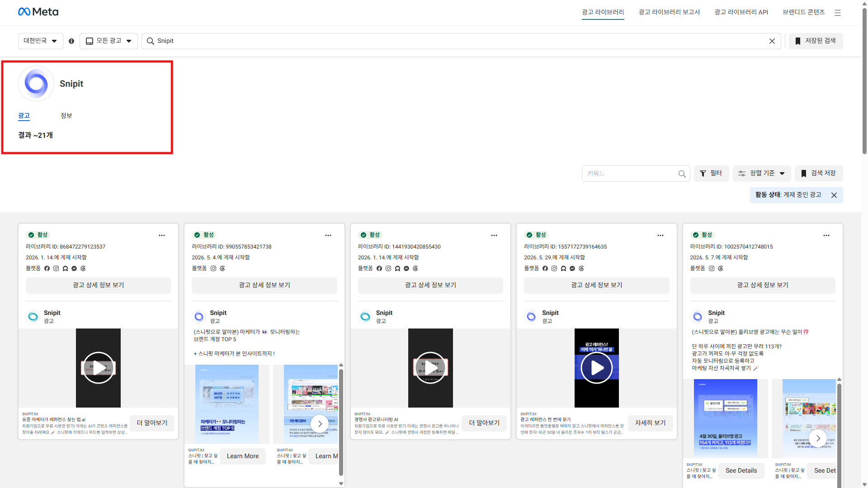868x488 pixels.
Task: Click the Meta logo
Action: tap(38, 12)
